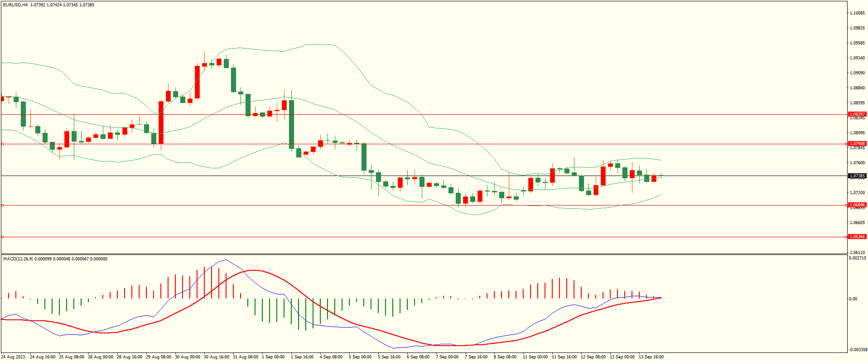868x362 pixels.
Task: Click the 1.08595 price scale label
Action: [x=858, y=103]
